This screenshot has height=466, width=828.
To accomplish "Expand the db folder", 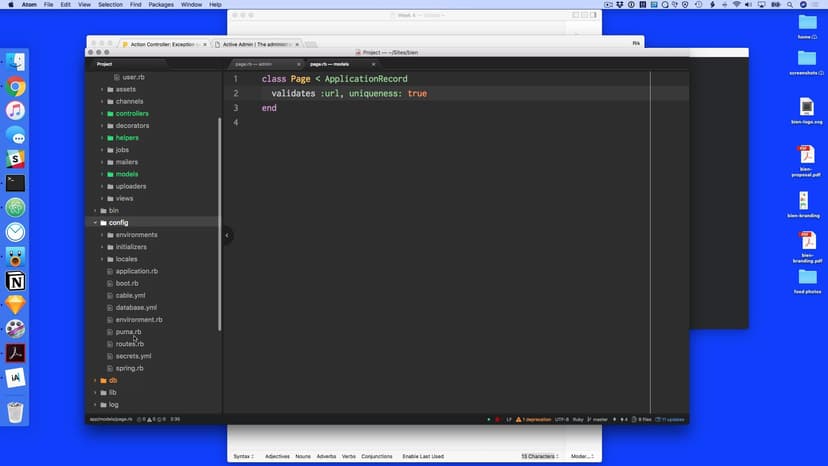I will click(95, 381).
